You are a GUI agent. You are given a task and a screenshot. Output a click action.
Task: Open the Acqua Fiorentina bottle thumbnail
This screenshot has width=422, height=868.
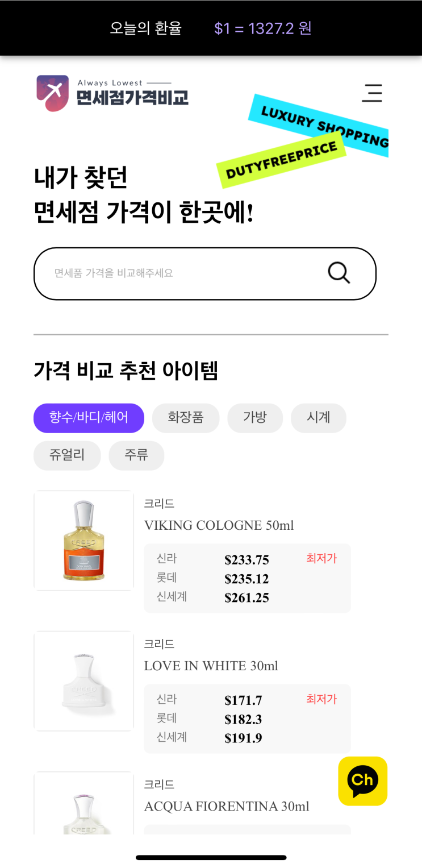(84, 807)
